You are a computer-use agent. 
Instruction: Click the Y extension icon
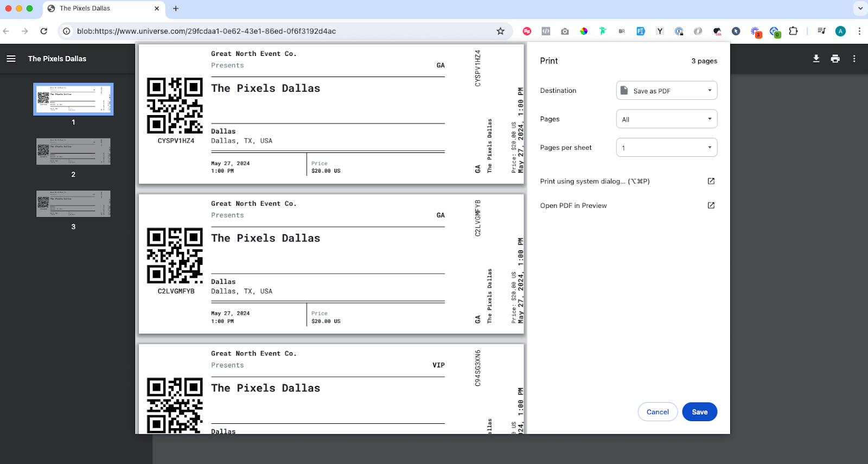pos(660,31)
